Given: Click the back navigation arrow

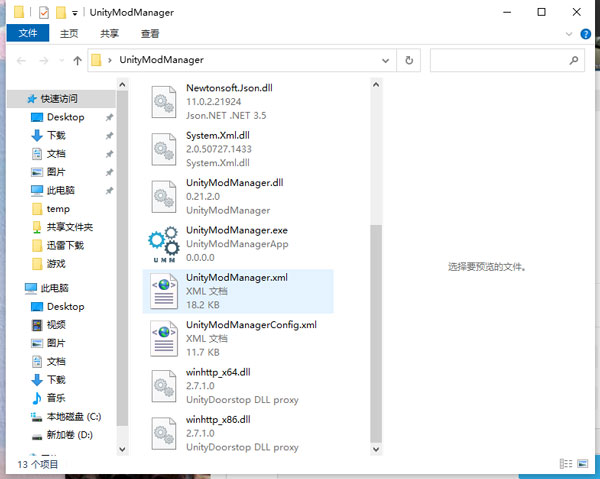Looking at the screenshot, I should click(x=19, y=60).
